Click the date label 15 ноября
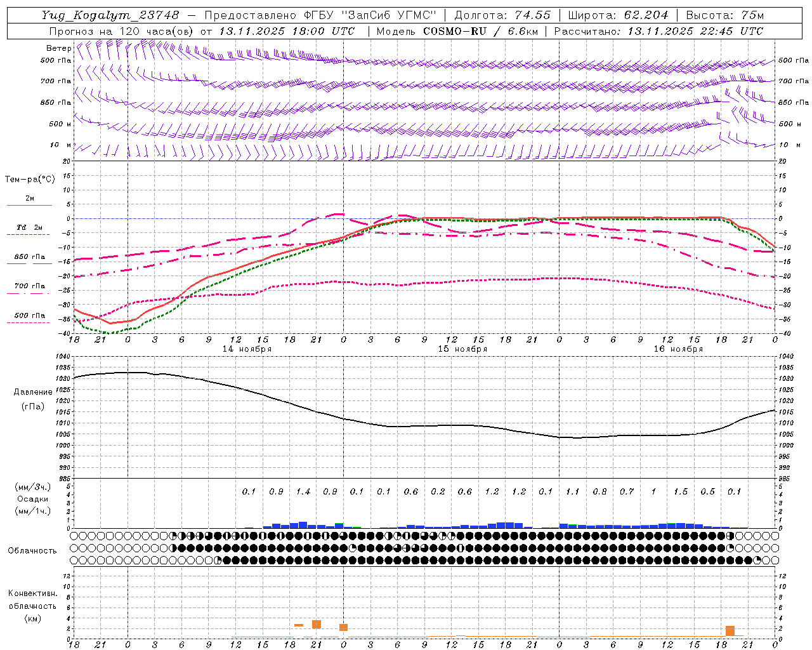The width and height of the screenshot is (812, 650). 462,349
